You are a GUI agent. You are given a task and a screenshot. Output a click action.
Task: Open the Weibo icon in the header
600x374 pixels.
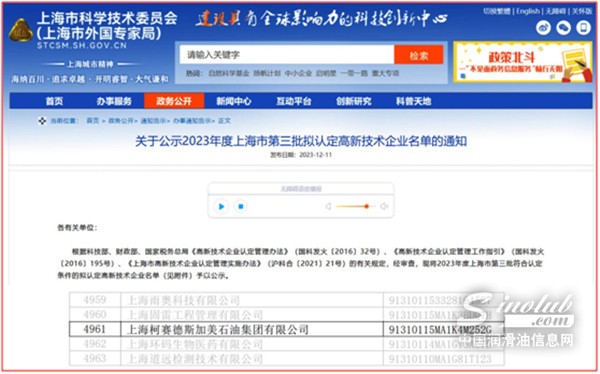(x=543, y=28)
